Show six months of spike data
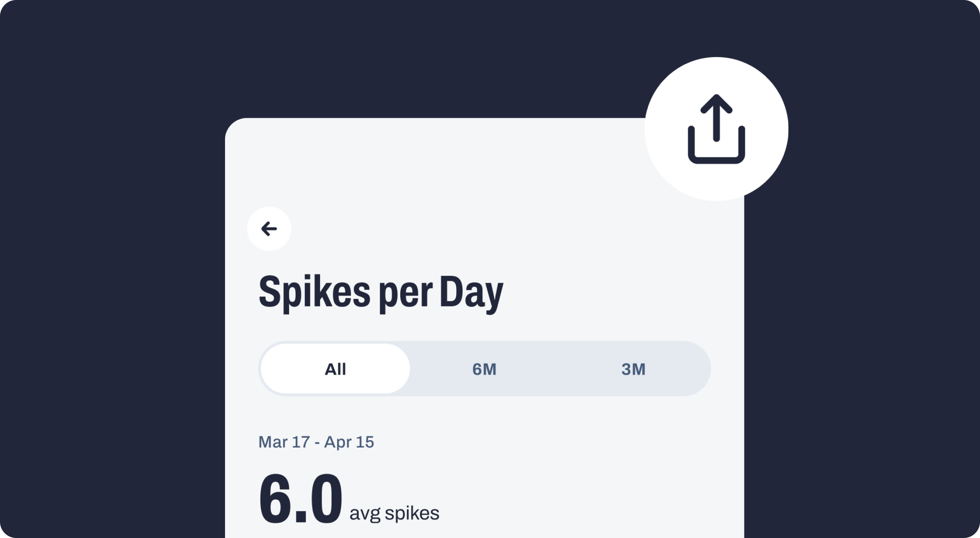The height and width of the screenshot is (538, 980). point(484,369)
